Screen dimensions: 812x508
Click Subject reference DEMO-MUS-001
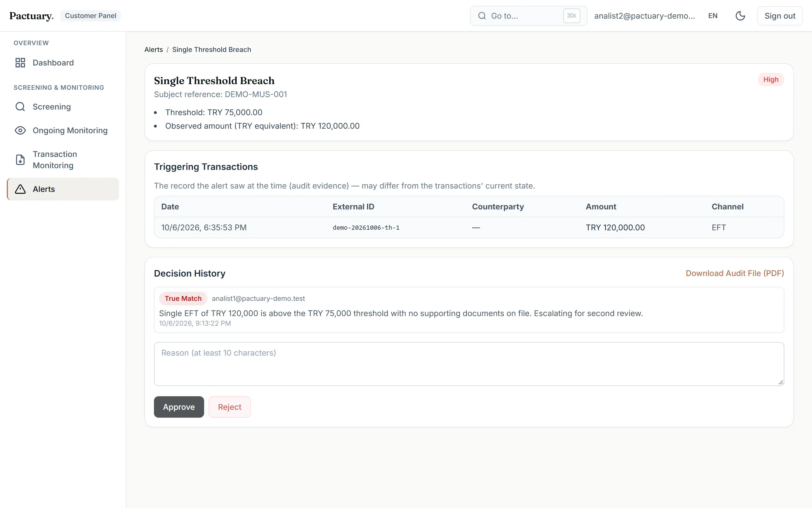tap(220, 95)
